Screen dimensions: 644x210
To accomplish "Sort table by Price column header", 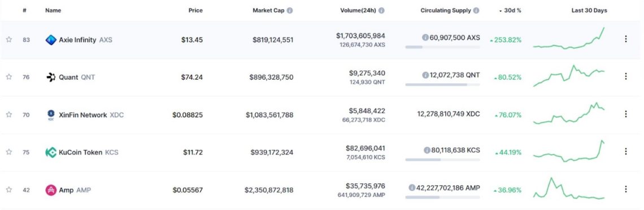I will coord(195,11).
